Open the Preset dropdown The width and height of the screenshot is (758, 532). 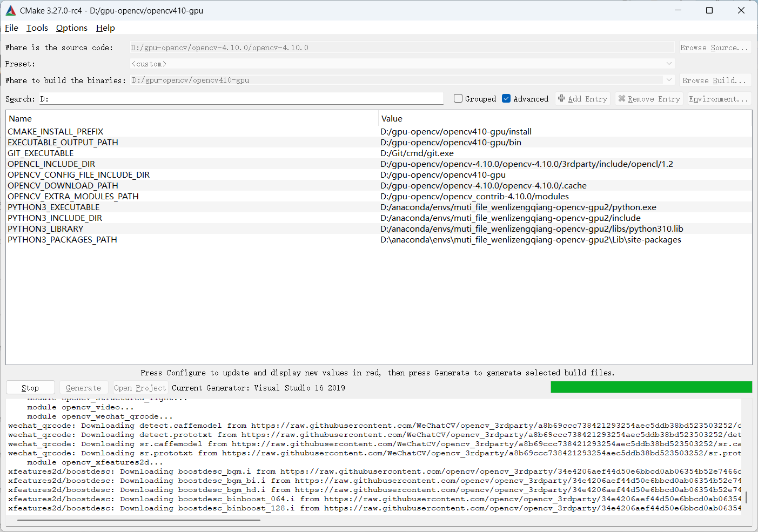click(x=669, y=63)
